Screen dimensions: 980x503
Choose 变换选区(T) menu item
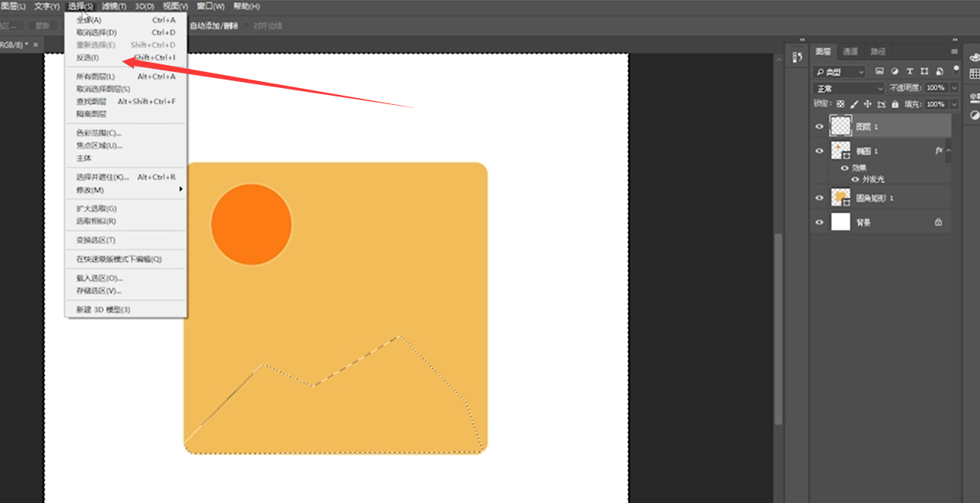[126, 240]
